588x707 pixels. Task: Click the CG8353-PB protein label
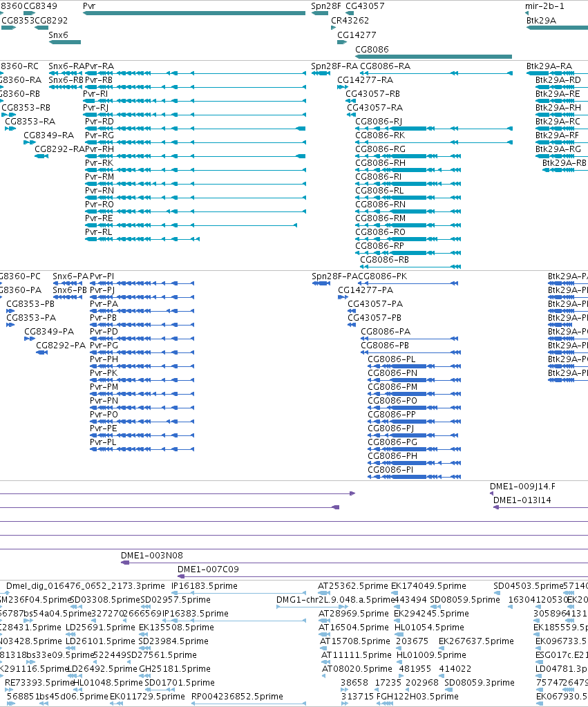point(30,304)
